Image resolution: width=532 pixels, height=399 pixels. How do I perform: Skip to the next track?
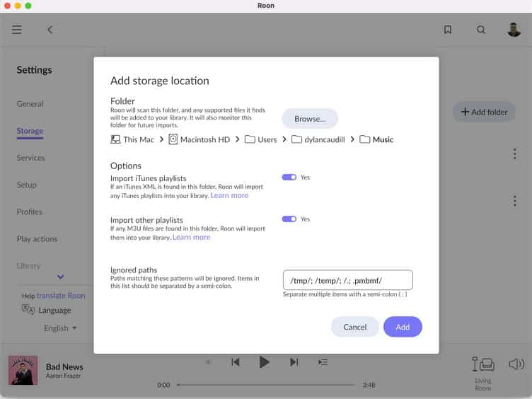[x=294, y=362]
